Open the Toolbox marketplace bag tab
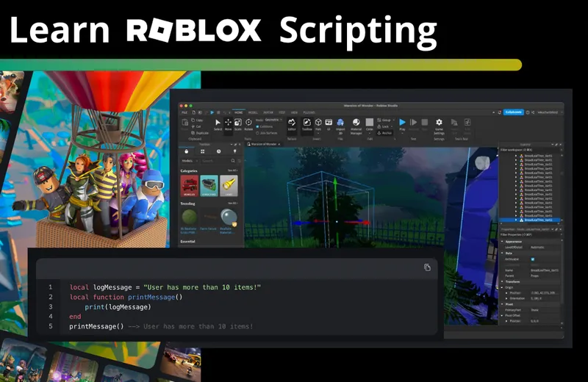This screenshot has height=382, width=588. pos(187,151)
